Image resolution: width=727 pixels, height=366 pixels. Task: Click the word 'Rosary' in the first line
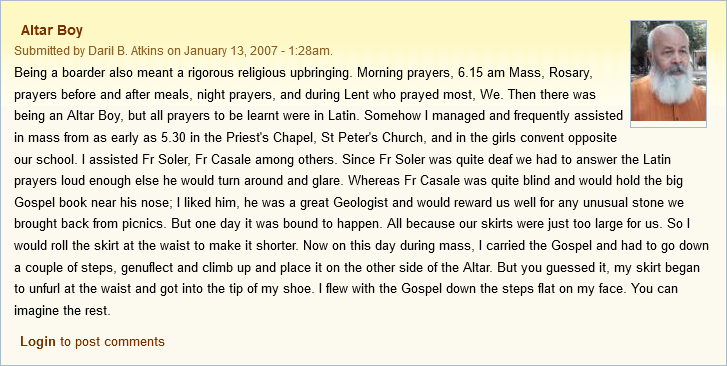point(564,73)
